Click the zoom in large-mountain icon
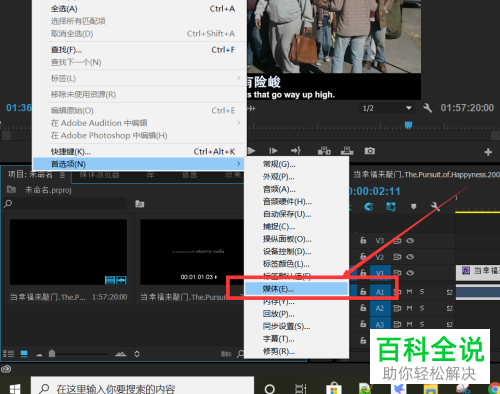Image resolution: width=500 pixels, height=394 pixels. pyautogui.click(x=121, y=354)
